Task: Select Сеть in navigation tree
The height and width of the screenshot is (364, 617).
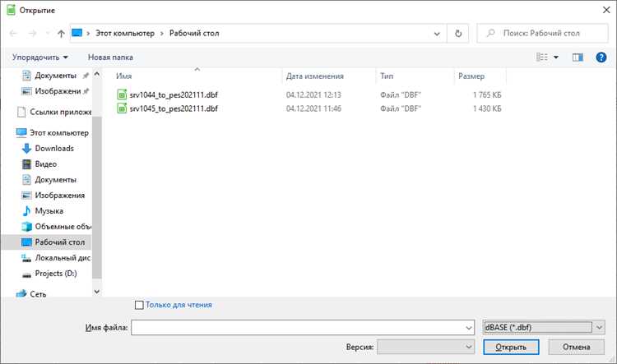Action: (31, 294)
